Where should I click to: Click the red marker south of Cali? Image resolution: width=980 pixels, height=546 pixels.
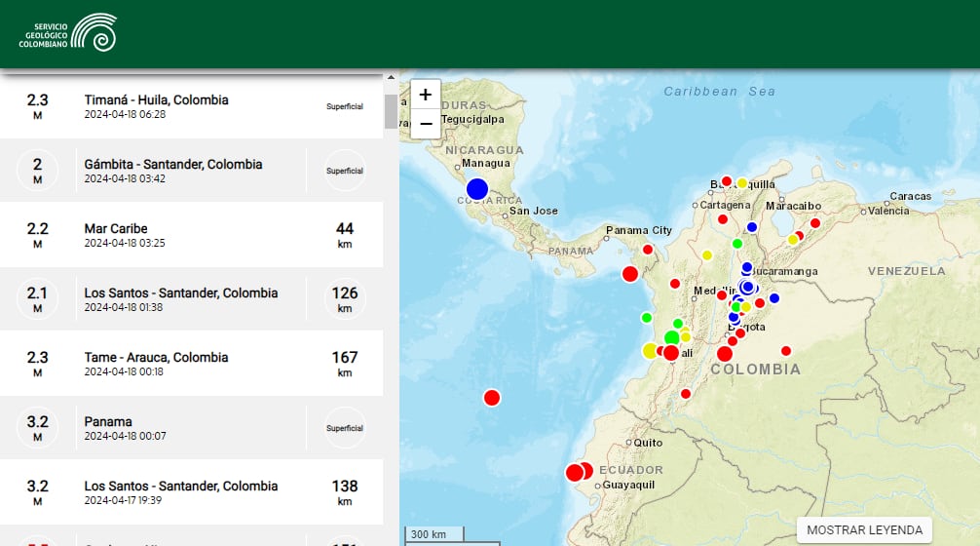pos(686,394)
